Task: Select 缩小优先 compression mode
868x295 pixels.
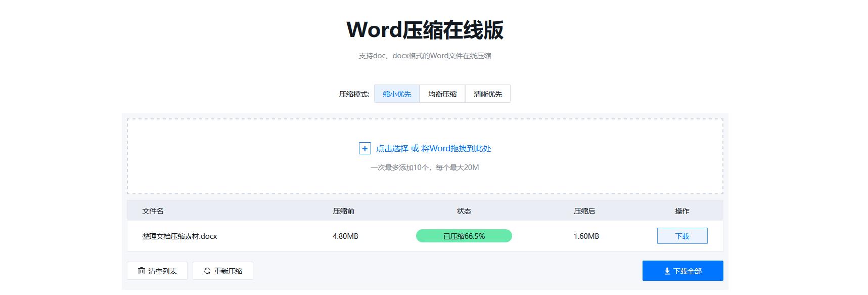Action: (397, 94)
